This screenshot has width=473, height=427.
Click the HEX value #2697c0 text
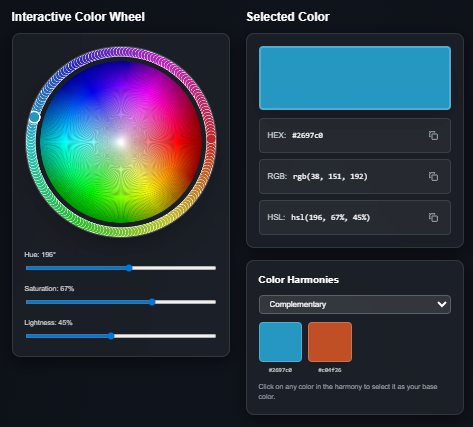pyautogui.click(x=307, y=135)
